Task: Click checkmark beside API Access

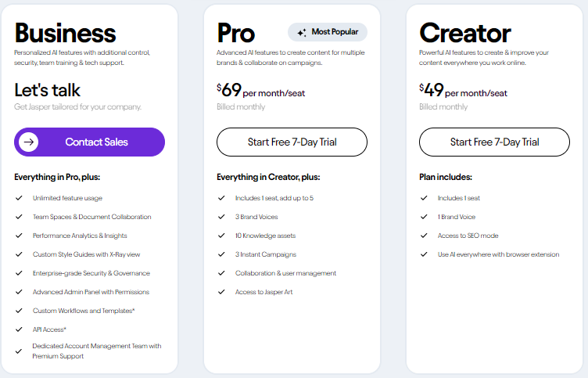Action: (x=18, y=329)
